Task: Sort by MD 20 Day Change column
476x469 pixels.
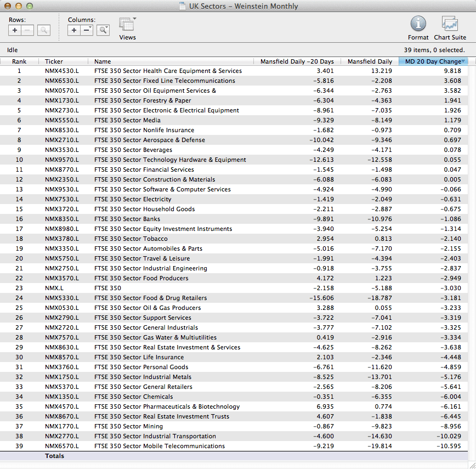Action: click(433, 61)
